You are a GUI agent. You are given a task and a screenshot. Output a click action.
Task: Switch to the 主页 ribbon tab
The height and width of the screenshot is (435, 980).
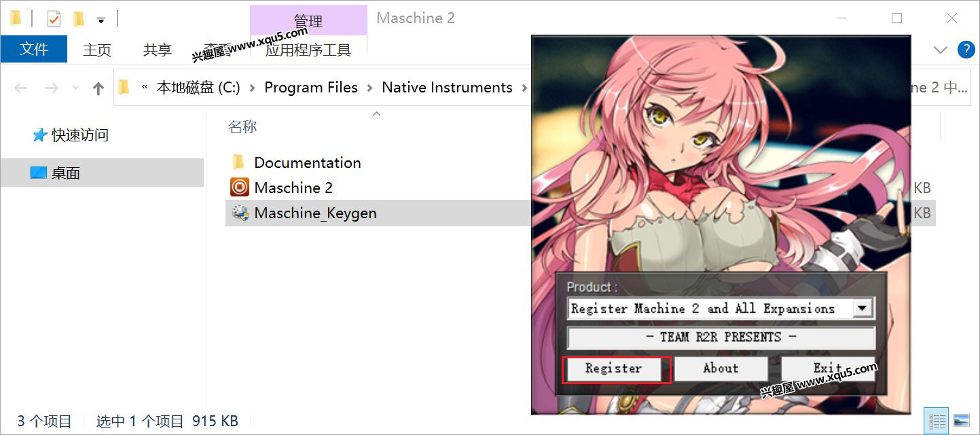coord(97,50)
